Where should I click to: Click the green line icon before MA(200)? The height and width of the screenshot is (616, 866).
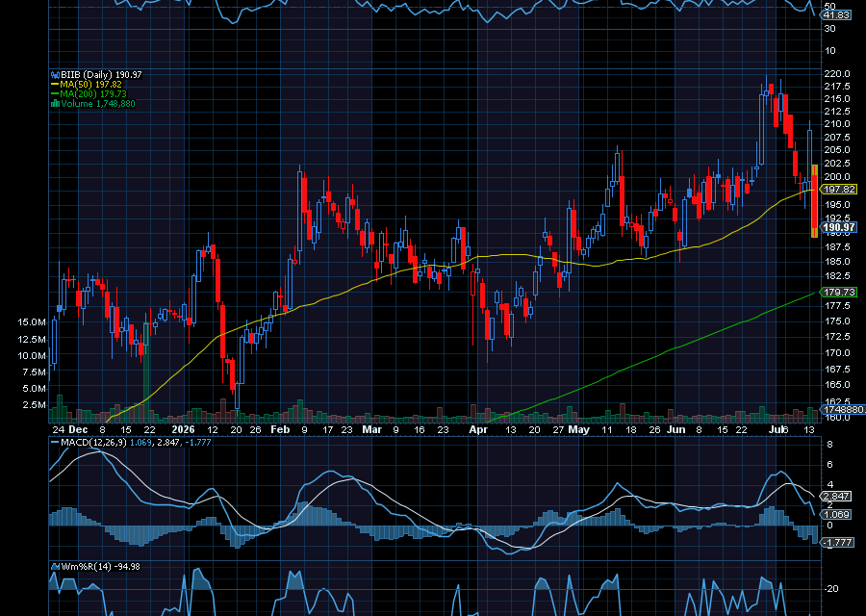tap(55, 94)
